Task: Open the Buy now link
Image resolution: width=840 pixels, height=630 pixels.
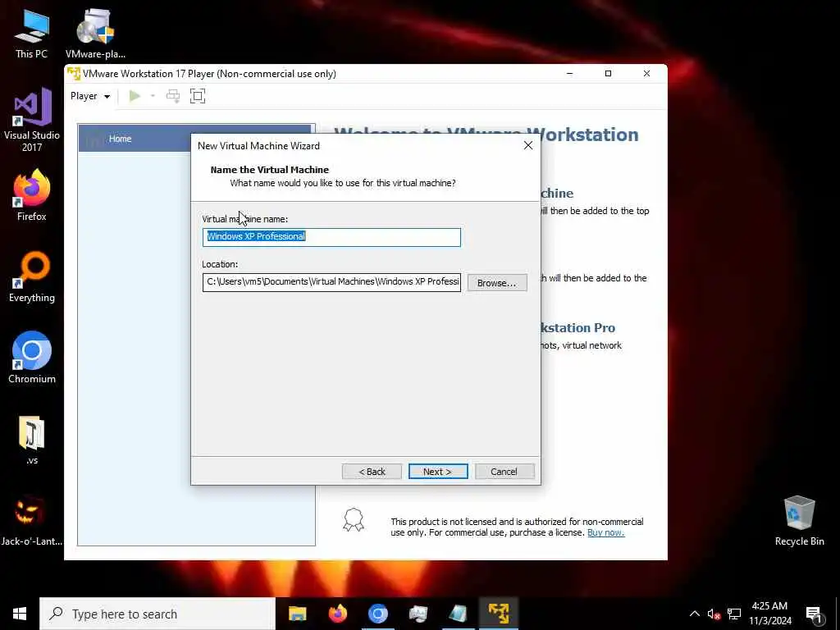Action: 606,532
